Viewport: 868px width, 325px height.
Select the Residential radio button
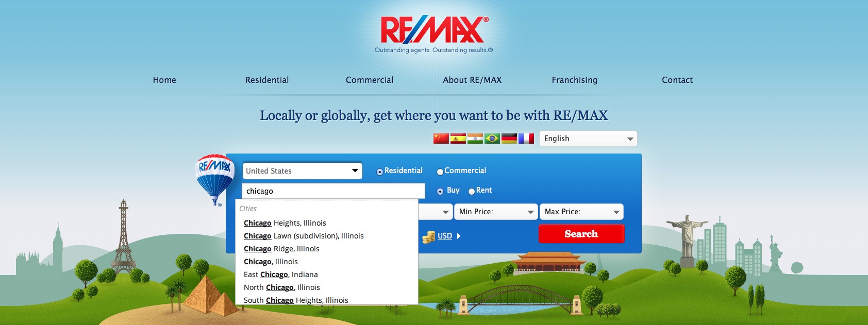(x=380, y=172)
